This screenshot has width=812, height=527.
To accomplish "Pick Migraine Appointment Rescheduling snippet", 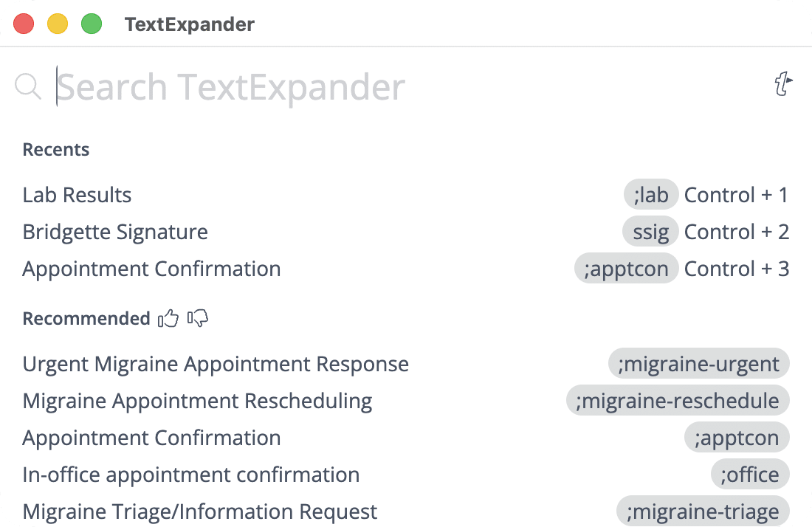I will coord(197,402).
